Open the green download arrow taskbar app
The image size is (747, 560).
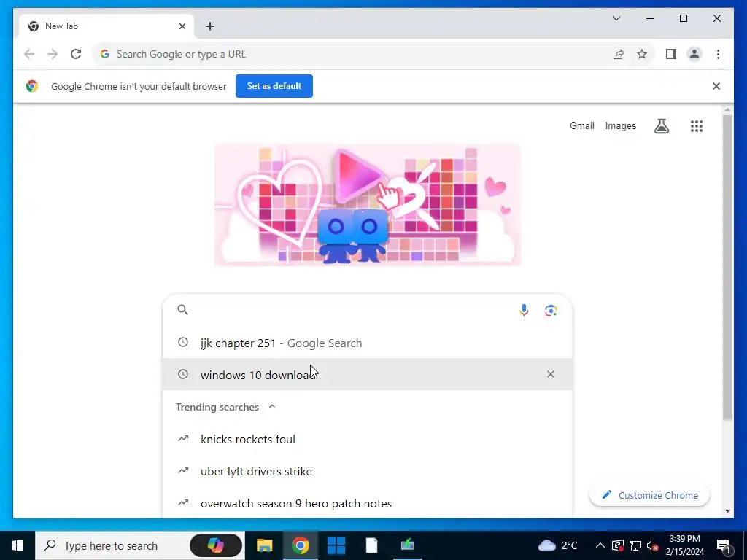click(x=407, y=545)
